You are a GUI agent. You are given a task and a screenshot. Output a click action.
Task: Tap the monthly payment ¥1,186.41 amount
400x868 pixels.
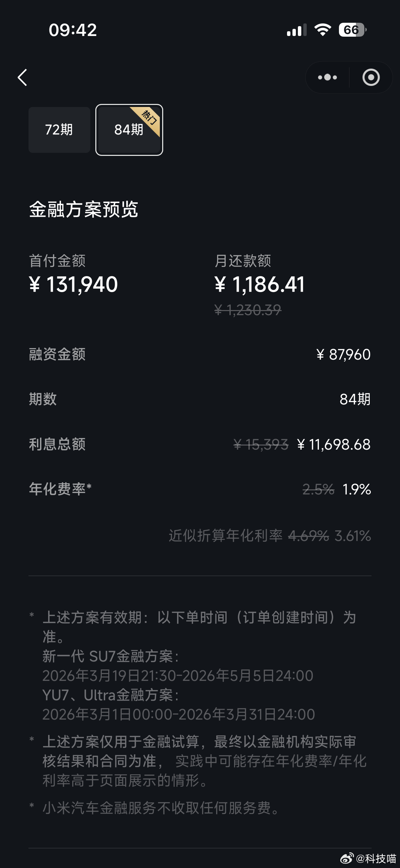pyautogui.click(x=260, y=284)
